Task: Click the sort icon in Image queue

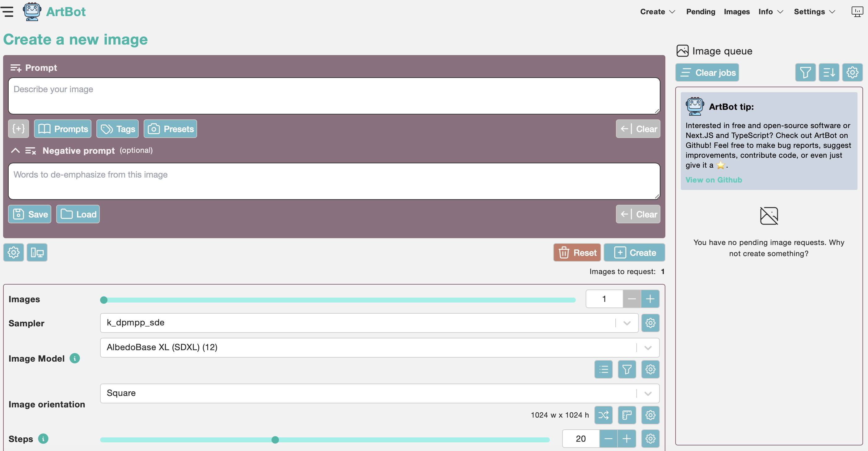Action: (828, 72)
